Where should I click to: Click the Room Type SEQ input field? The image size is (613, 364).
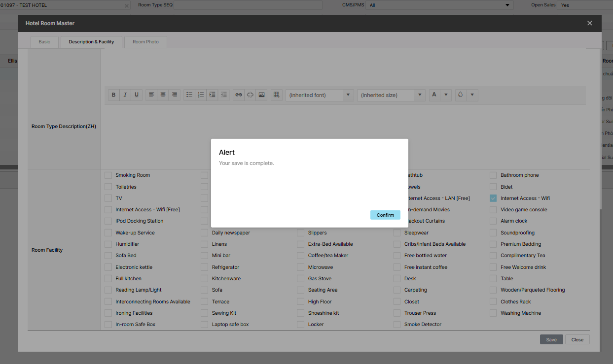248,5
